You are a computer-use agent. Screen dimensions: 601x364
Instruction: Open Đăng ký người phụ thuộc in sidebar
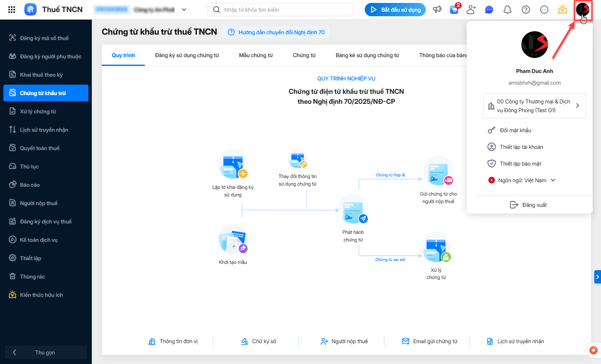point(46,56)
